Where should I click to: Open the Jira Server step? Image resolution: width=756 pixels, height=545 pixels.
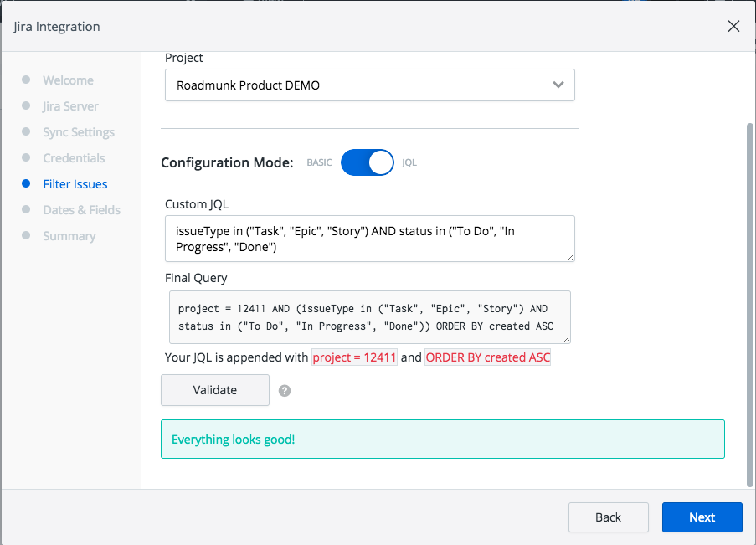[x=70, y=106]
